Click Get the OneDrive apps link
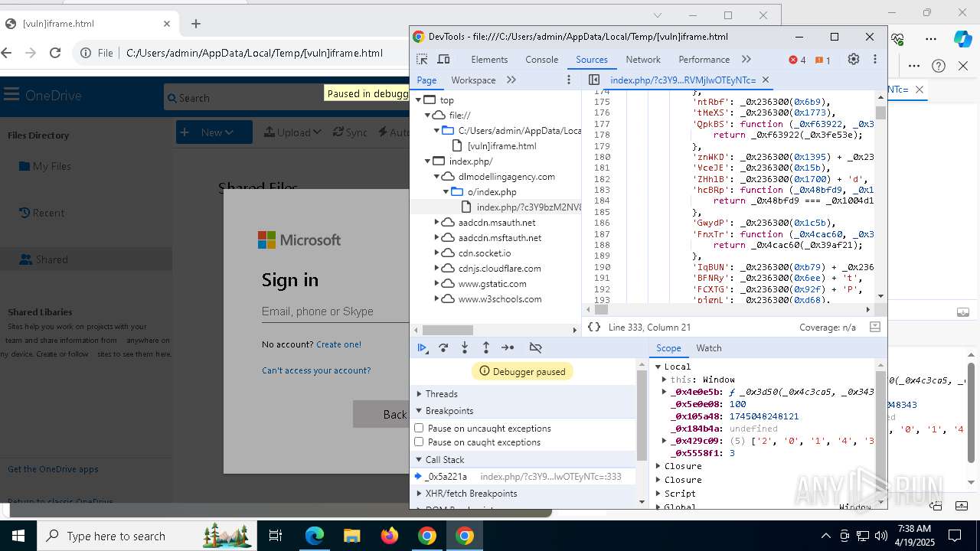This screenshot has height=551, width=980. coord(53,469)
